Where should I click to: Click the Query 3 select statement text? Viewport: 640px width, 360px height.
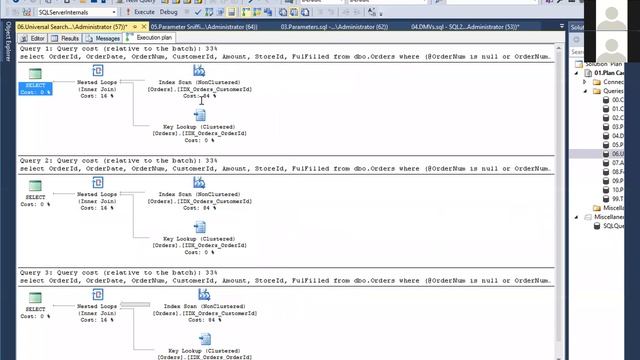pos(285,281)
